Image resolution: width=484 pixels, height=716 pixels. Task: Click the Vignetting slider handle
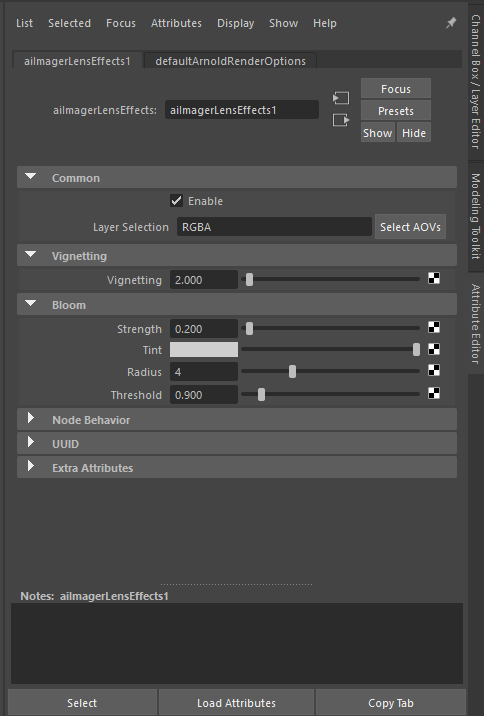click(x=249, y=279)
